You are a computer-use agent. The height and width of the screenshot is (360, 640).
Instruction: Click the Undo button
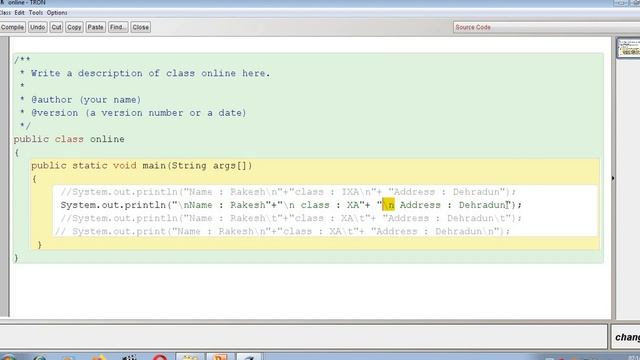tap(38, 27)
